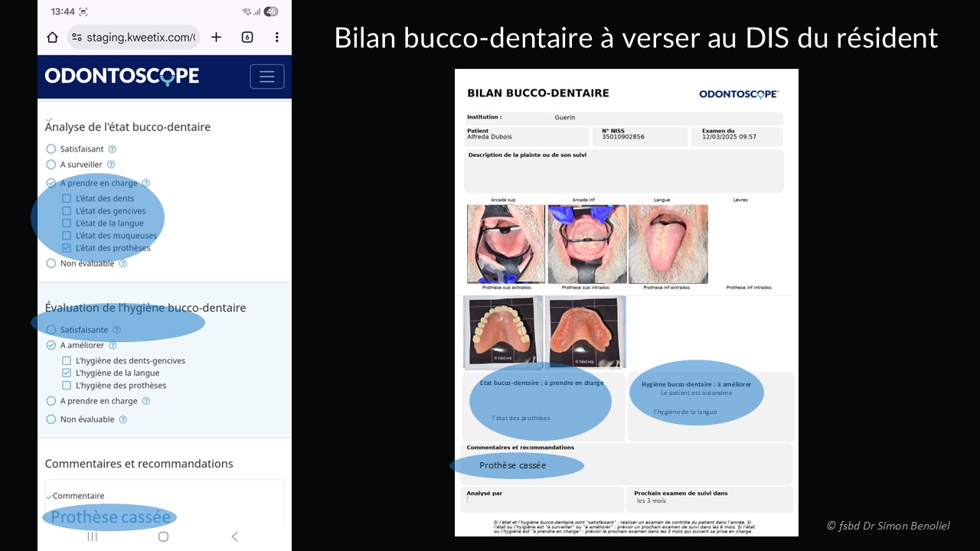Screen dimensions: 980x551
Task: Open help icon next to Satisfaisante
Action: 116,330
